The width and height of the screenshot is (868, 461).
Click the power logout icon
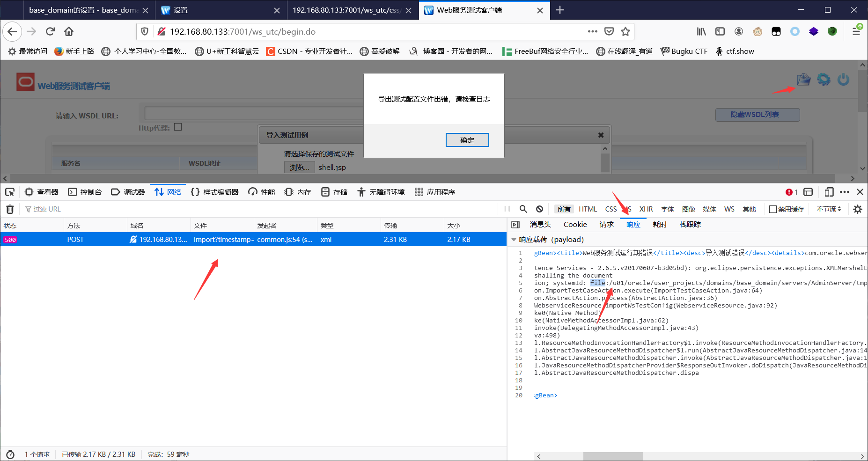click(x=843, y=80)
